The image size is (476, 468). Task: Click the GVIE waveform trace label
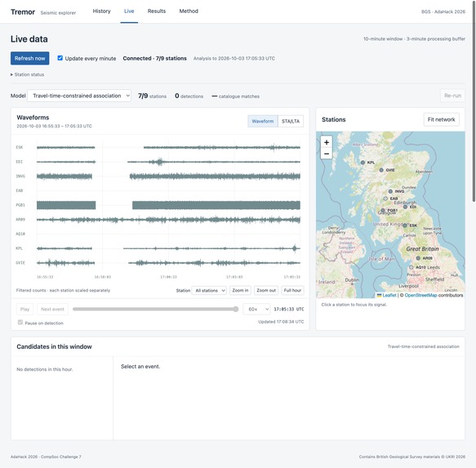(20, 263)
